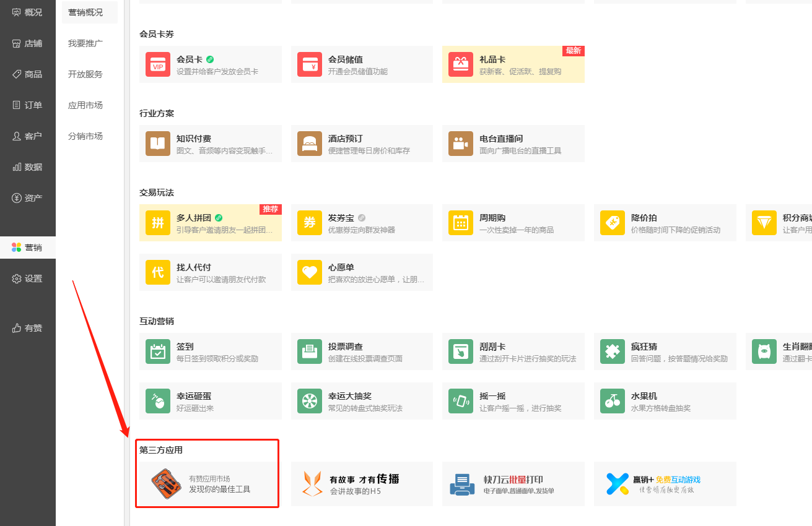Open 设置 in the sidebar
The width and height of the screenshot is (812, 526).
27,278
